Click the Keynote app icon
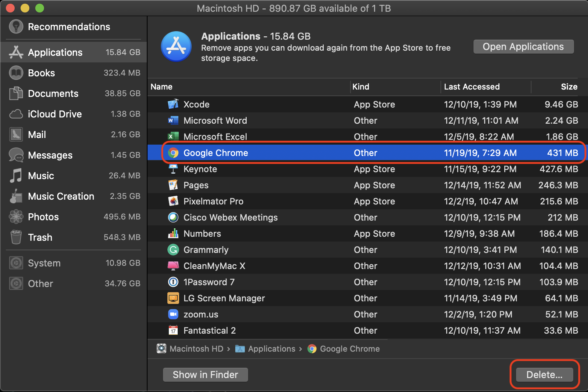The height and width of the screenshot is (392, 588). tap(173, 169)
